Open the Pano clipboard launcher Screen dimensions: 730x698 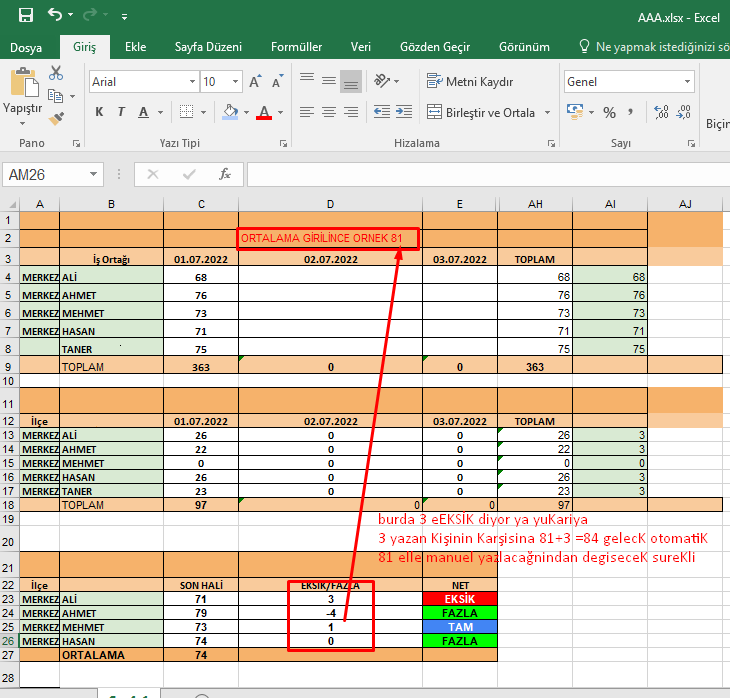click(76, 144)
